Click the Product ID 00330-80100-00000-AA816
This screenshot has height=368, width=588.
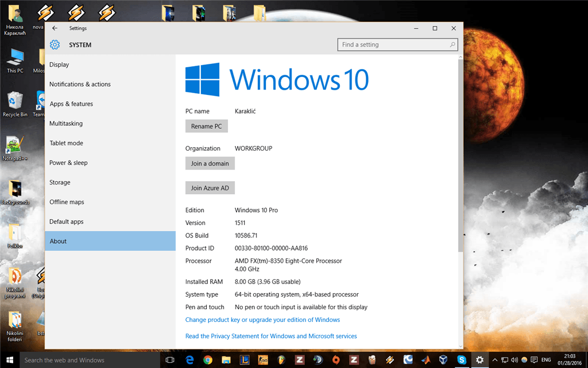click(271, 248)
